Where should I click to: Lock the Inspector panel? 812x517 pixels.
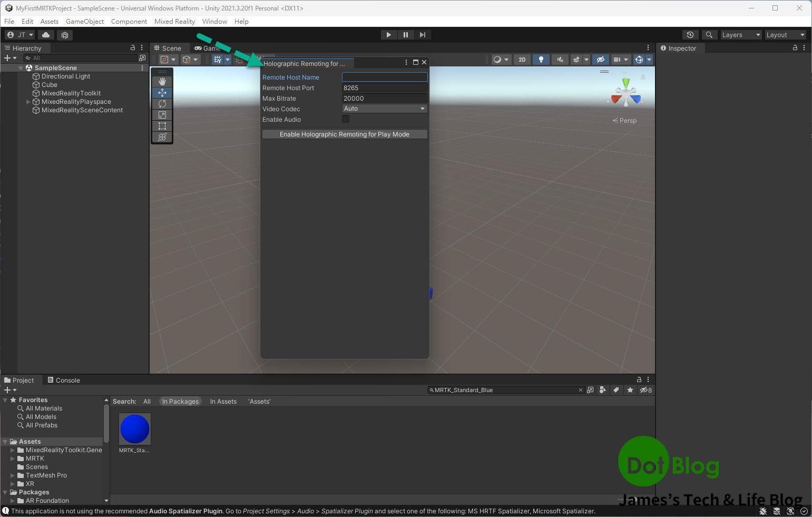(795, 48)
